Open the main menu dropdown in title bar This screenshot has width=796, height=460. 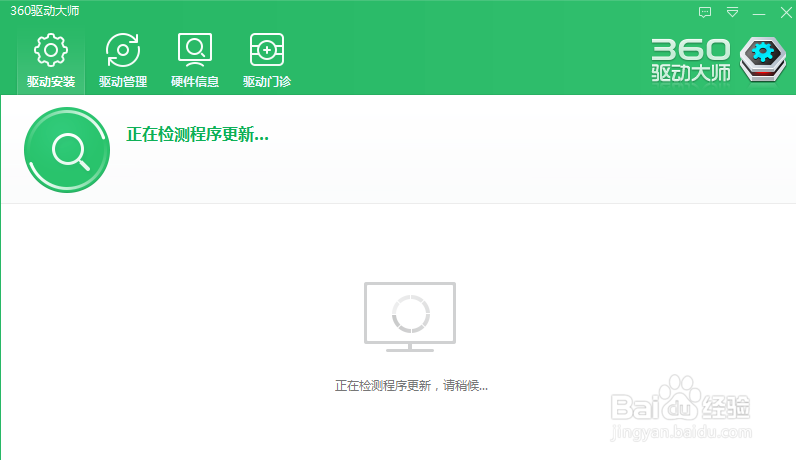point(732,12)
